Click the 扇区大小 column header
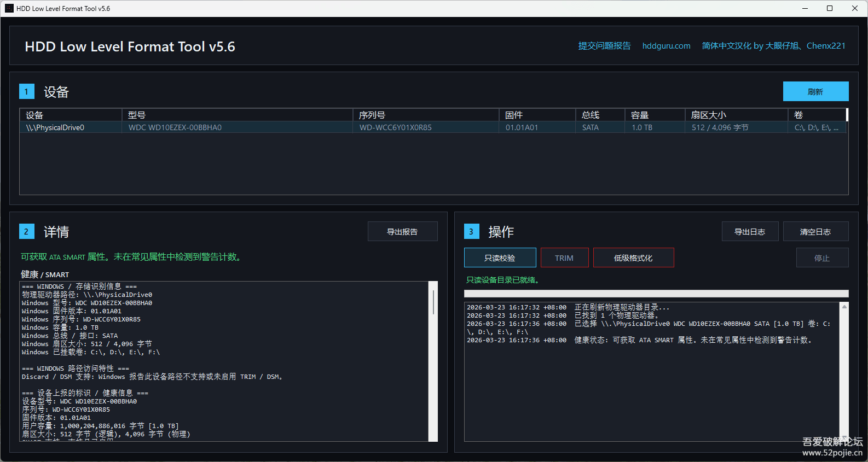 736,115
